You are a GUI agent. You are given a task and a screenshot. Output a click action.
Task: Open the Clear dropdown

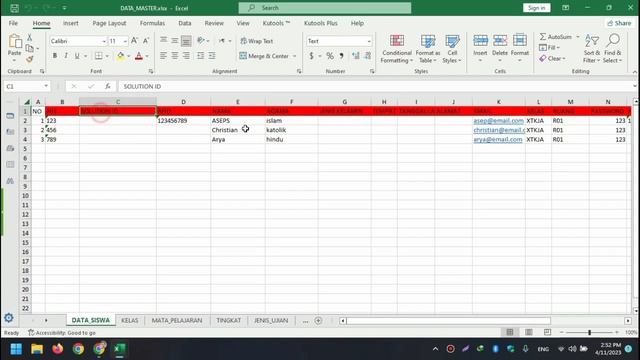pos(552,59)
